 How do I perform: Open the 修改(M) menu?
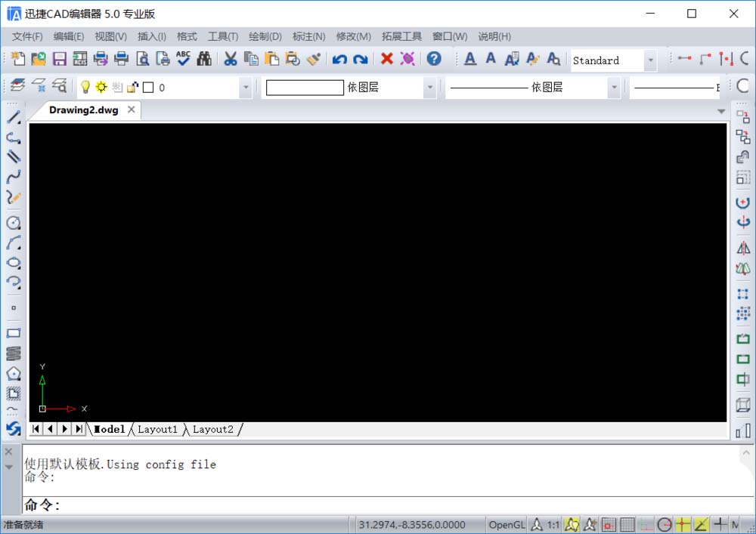click(353, 36)
